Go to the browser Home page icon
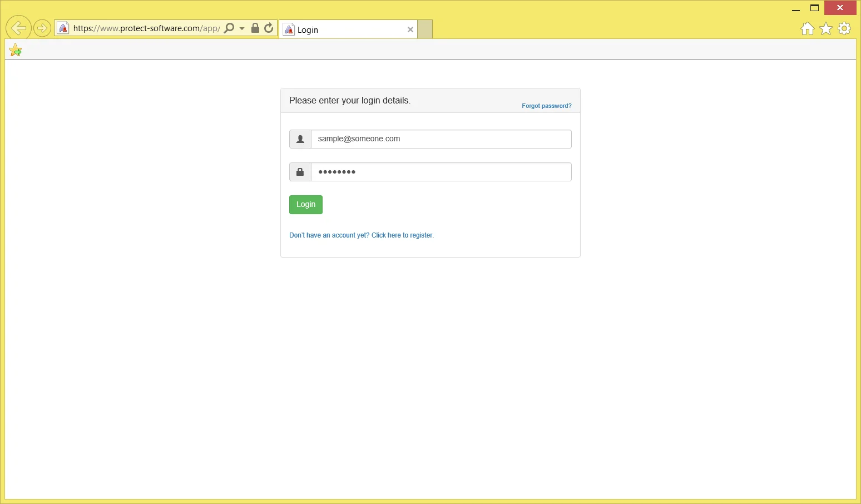The image size is (861, 504). pos(808,28)
